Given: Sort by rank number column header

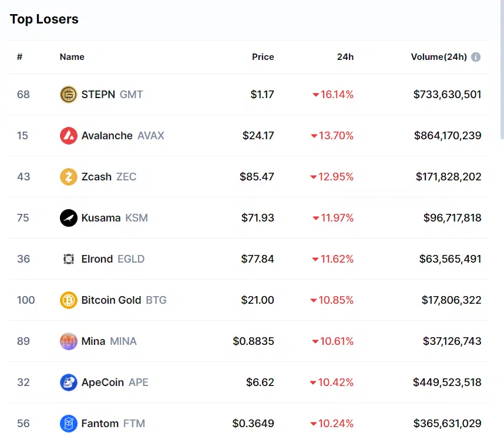Looking at the screenshot, I should point(19,57).
